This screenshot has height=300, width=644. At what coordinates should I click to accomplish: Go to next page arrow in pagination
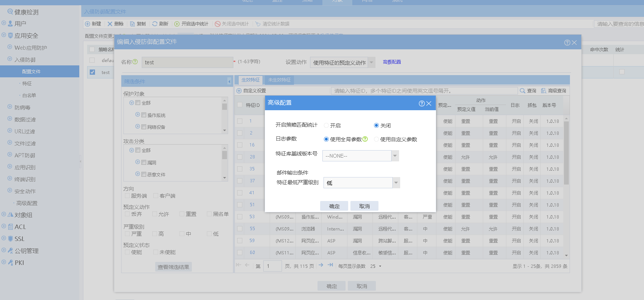click(321, 265)
